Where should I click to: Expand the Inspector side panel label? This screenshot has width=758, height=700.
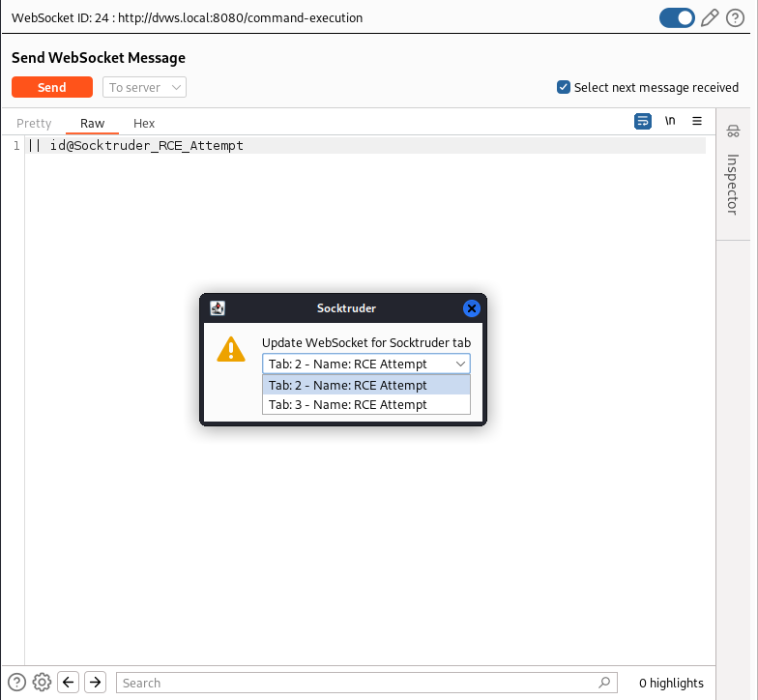point(733,184)
